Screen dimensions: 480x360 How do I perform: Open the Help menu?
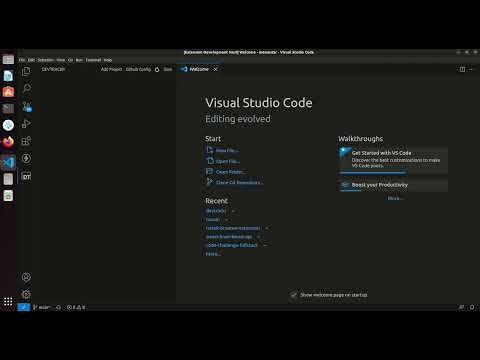pyautogui.click(x=108, y=60)
